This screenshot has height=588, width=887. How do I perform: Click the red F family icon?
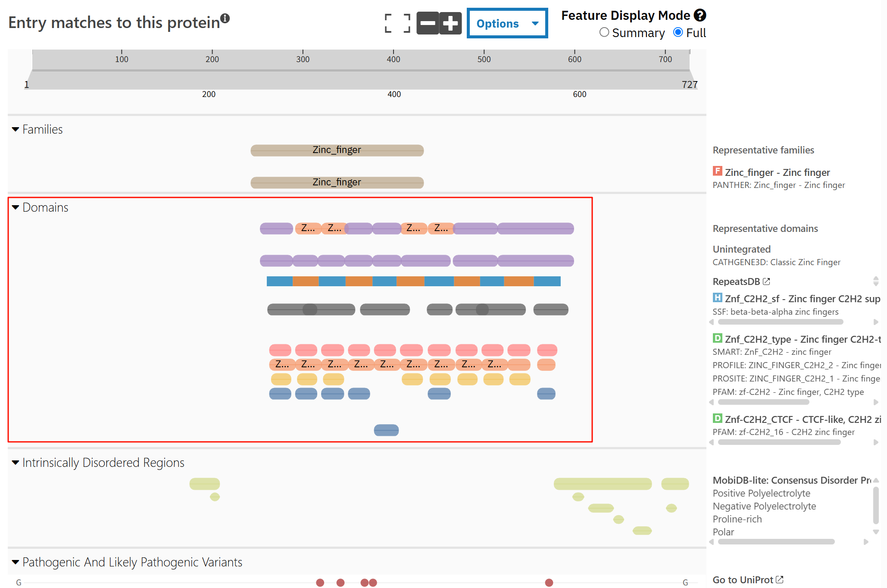pos(717,171)
